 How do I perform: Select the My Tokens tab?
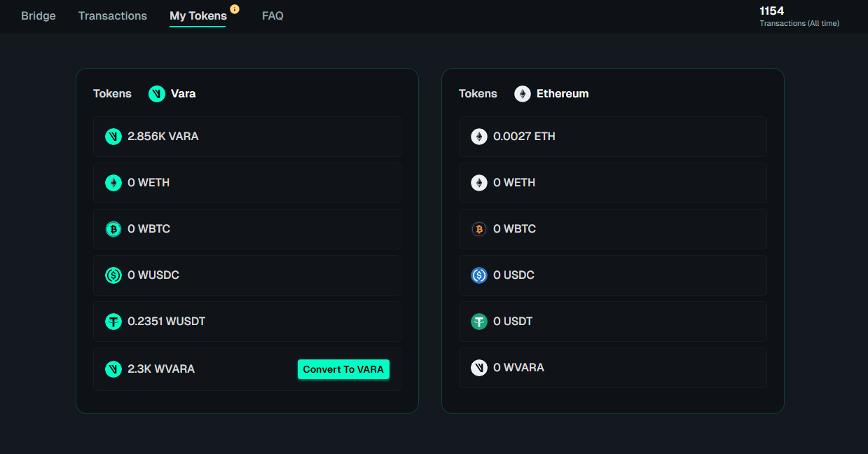click(x=198, y=15)
